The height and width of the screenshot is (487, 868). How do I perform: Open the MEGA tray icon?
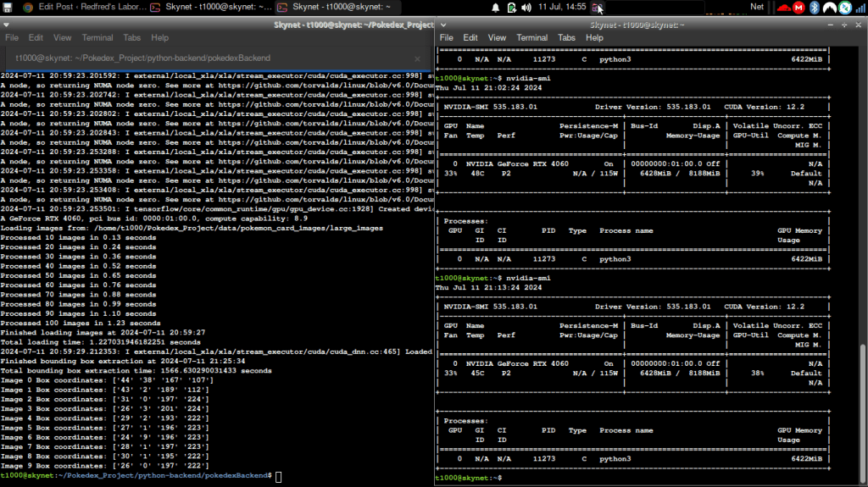[798, 8]
